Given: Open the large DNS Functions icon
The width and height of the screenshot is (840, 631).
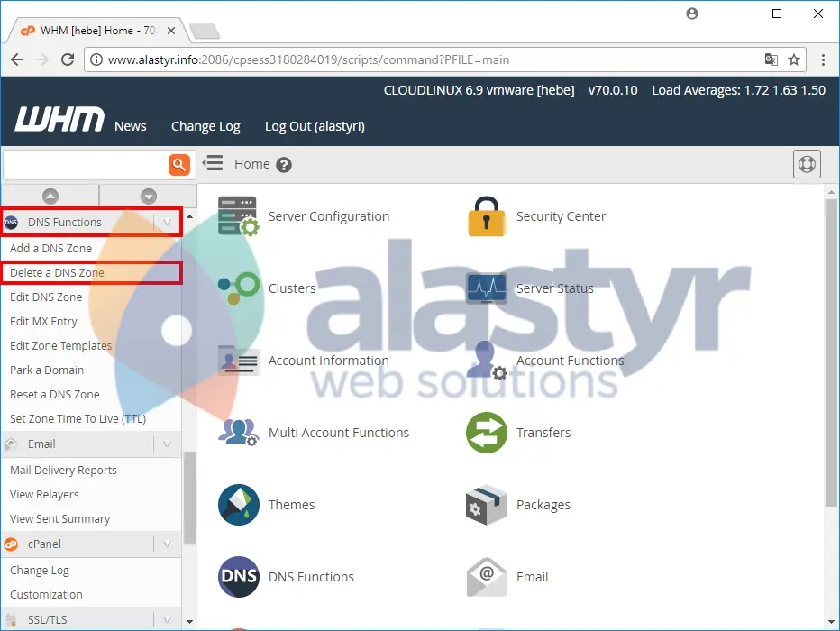Looking at the screenshot, I should coord(239,577).
